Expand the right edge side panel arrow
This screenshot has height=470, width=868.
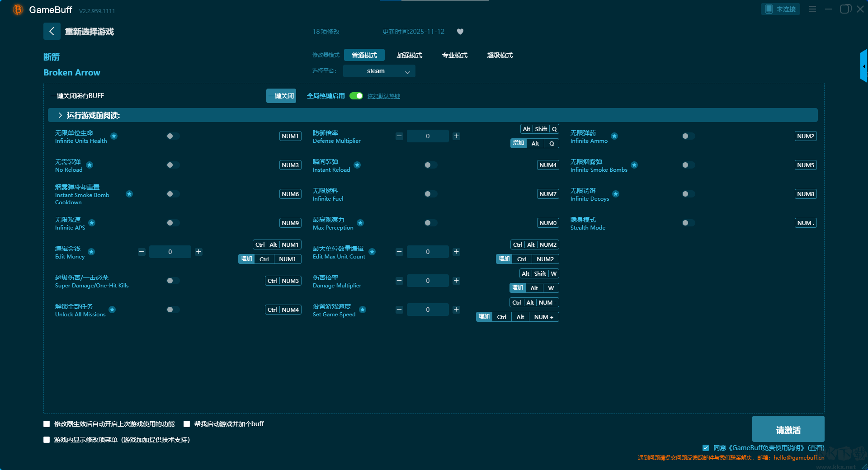coord(863,66)
